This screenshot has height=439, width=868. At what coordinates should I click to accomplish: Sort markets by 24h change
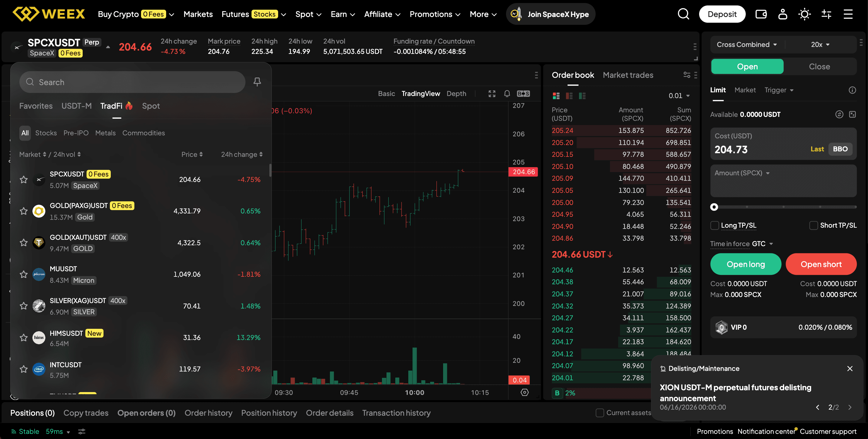point(242,154)
